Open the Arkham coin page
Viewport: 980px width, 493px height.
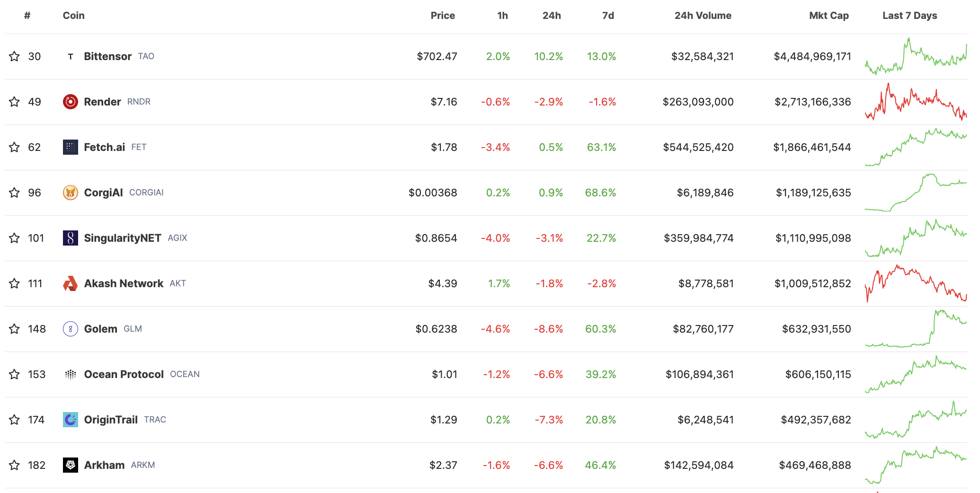[104, 465]
